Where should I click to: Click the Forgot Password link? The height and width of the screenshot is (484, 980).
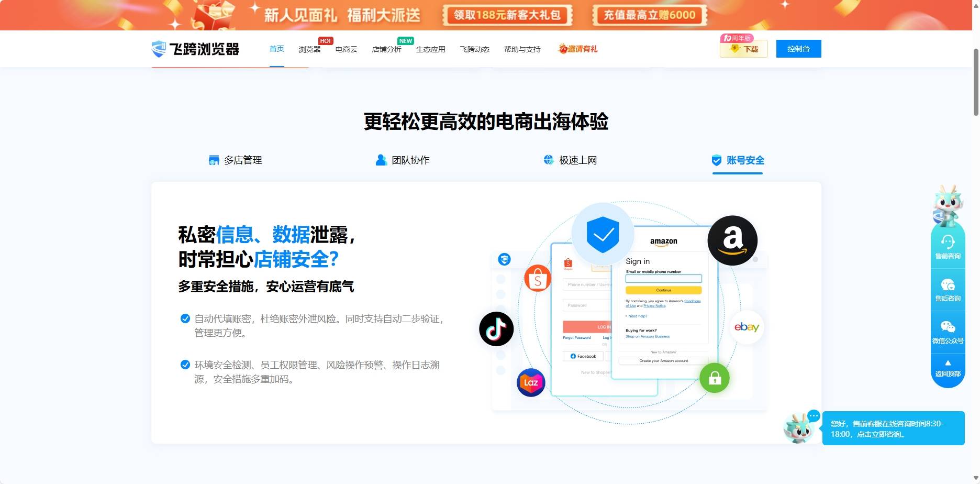[x=576, y=338]
